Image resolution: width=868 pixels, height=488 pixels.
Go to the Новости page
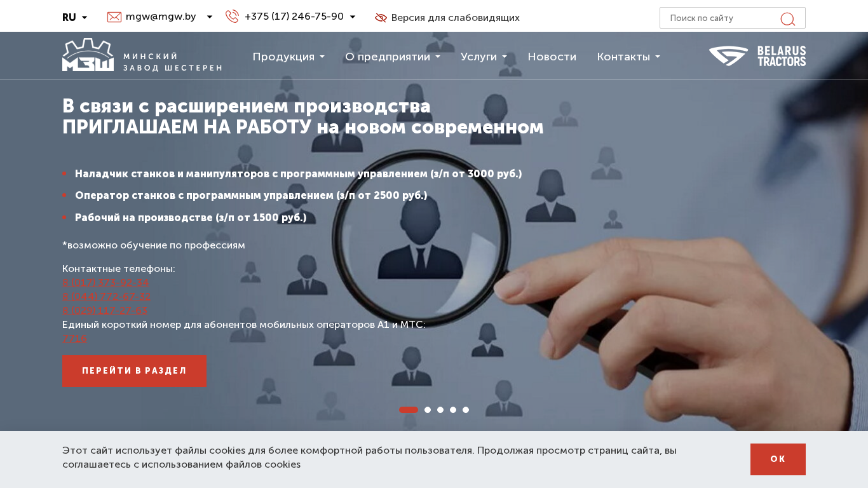pyautogui.click(x=552, y=57)
